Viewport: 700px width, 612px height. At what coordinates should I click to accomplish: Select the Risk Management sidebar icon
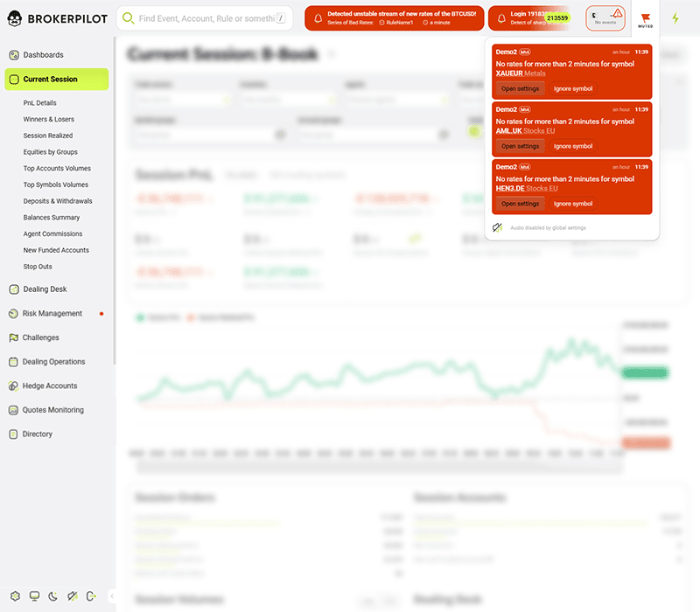click(x=15, y=313)
